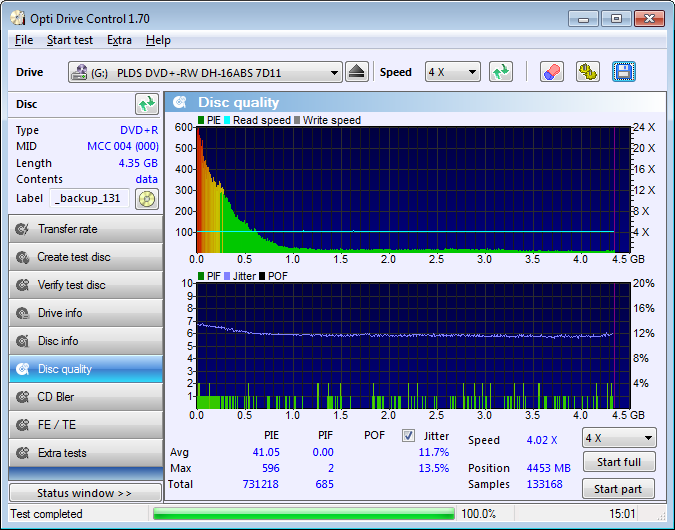Click the Opti Drive Control title bar icon
Screen dimensions: 675x530
(18, 19)
